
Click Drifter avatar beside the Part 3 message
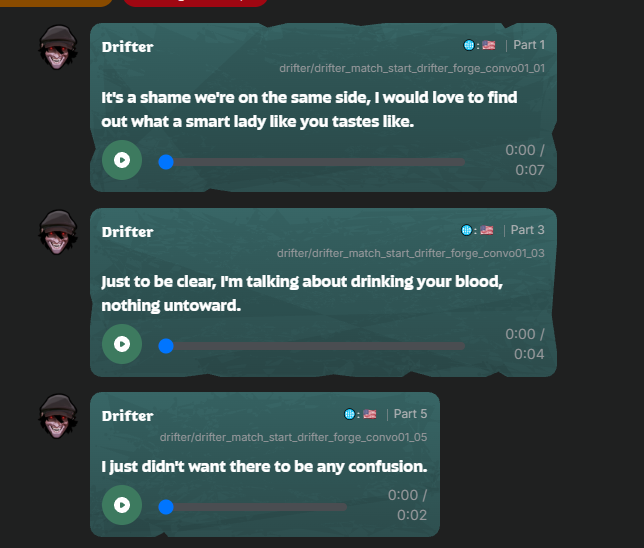click(58, 232)
